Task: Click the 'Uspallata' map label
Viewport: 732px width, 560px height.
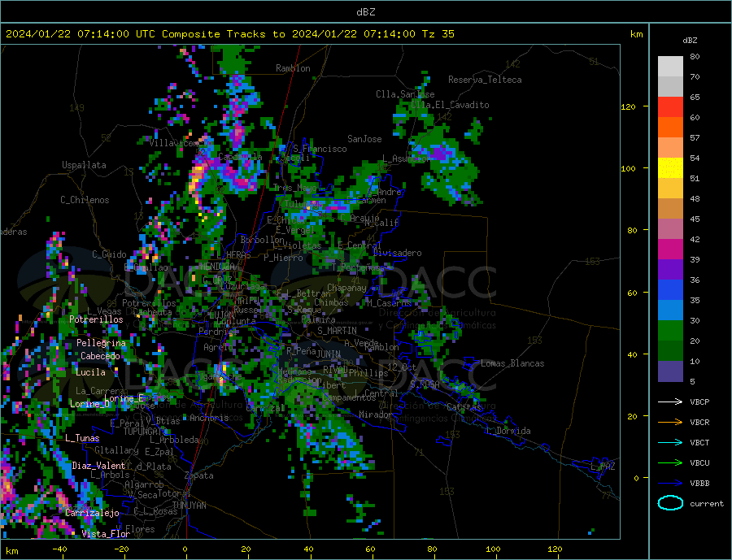Action: click(x=84, y=165)
